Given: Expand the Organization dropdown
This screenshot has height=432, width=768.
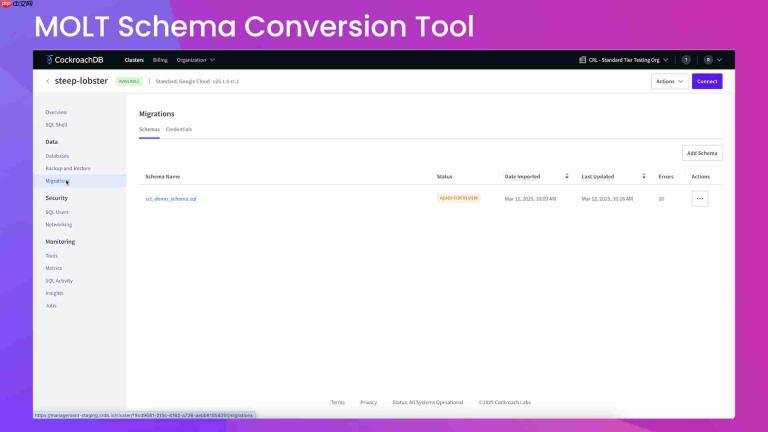Looking at the screenshot, I should coord(195,60).
